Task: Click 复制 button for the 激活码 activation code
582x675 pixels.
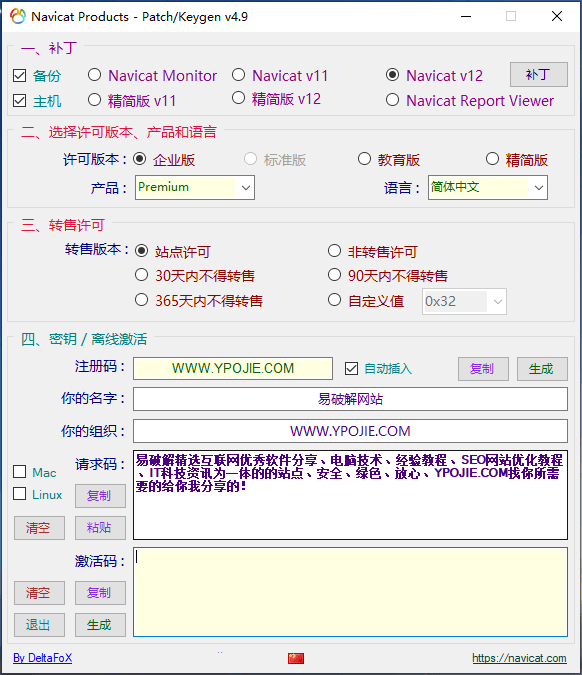Action: tap(100, 593)
